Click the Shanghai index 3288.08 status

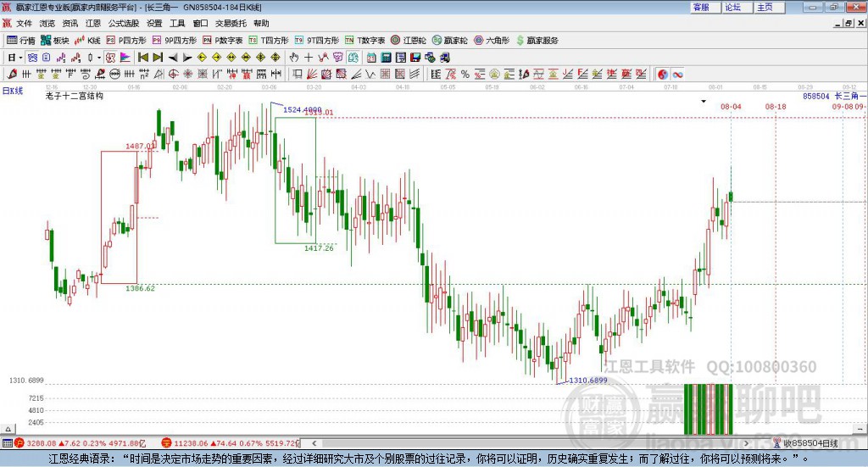[x=81, y=443]
